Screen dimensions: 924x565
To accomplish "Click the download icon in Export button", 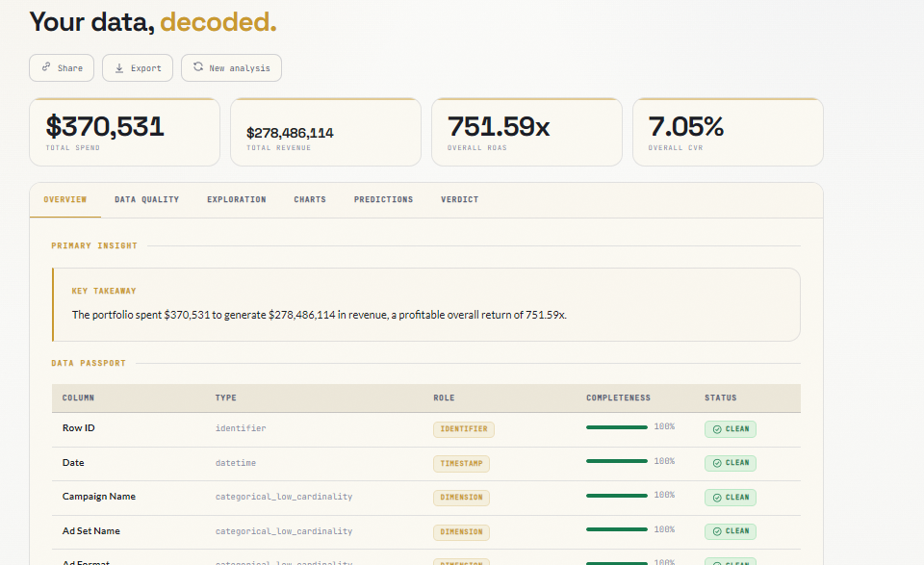I will pyautogui.click(x=119, y=67).
